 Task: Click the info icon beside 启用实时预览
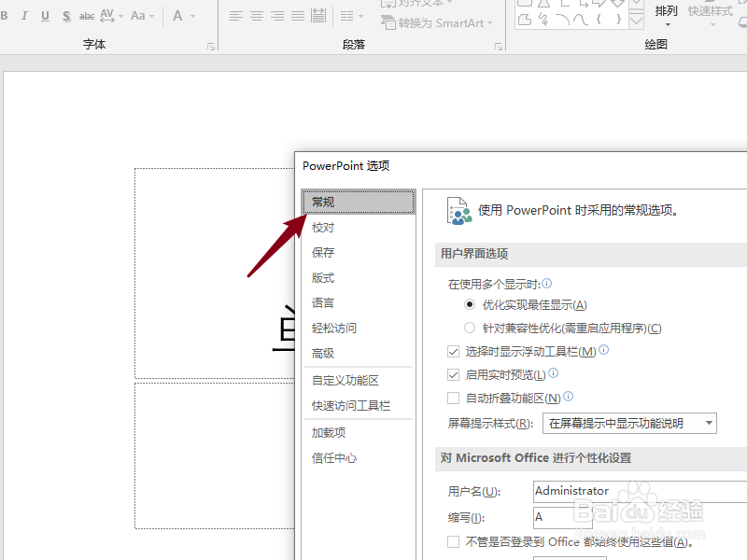click(x=553, y=372)
